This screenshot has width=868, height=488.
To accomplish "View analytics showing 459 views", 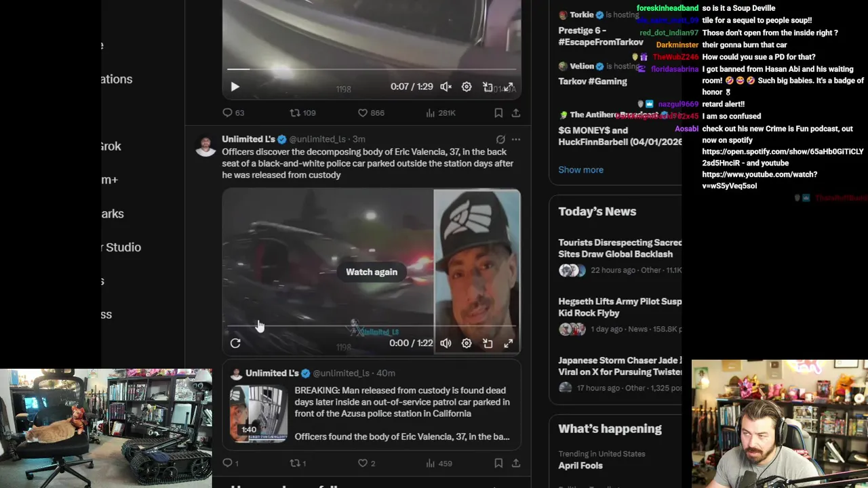I will 439,464.
